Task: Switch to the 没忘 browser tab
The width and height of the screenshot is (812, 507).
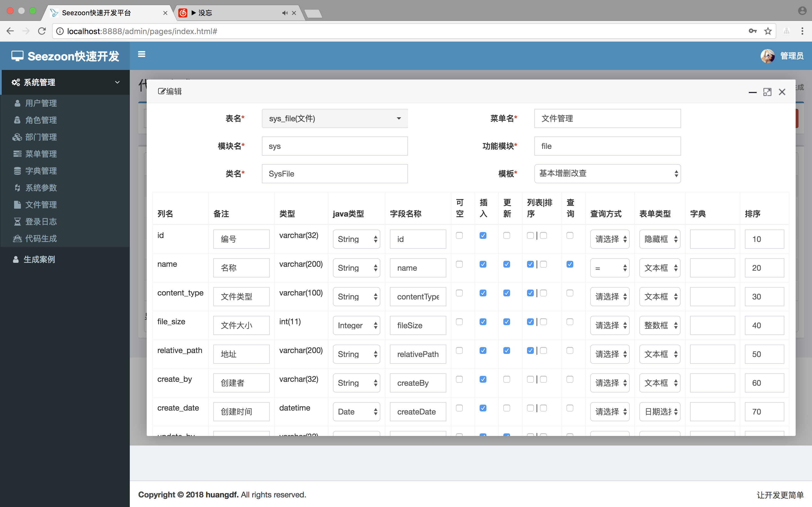Action: coord(238,13)
